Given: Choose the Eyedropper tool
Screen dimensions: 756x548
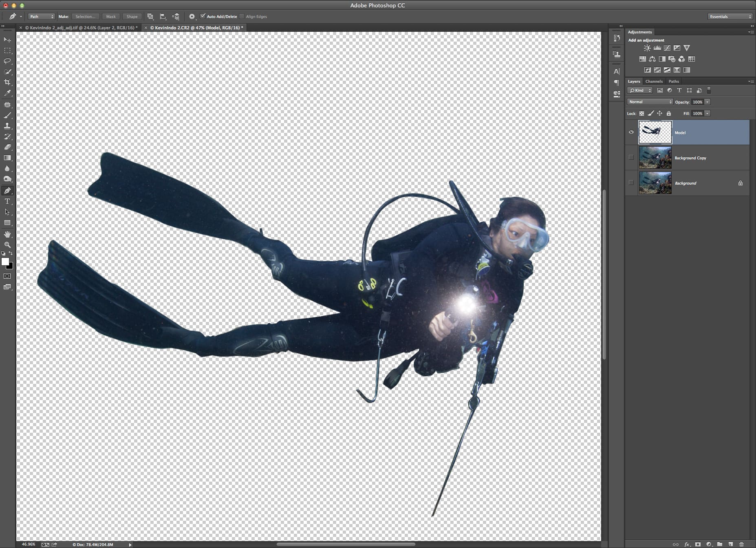Looking at the screenshot, I should click(x=7, y=93).
